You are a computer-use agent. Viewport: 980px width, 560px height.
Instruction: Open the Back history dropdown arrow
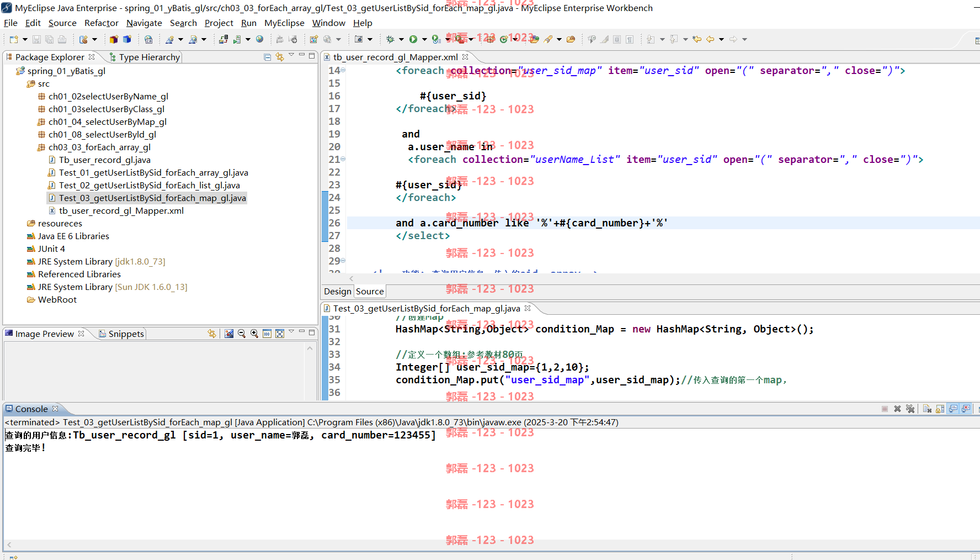coord(721,39)
